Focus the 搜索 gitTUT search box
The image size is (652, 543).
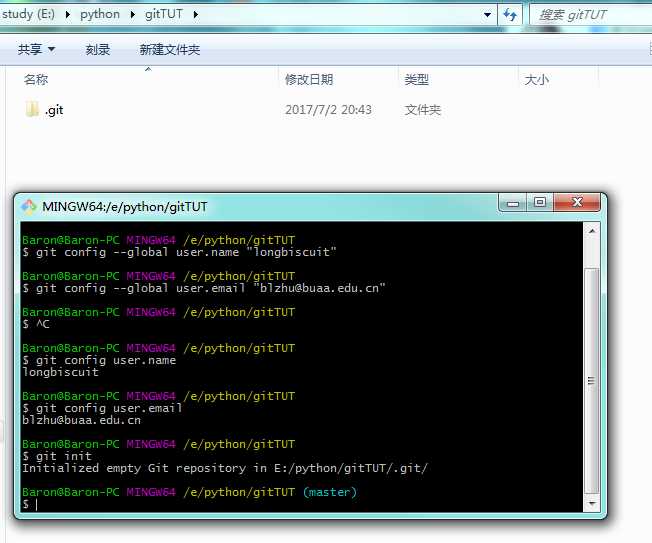click(x=590, y=15)
